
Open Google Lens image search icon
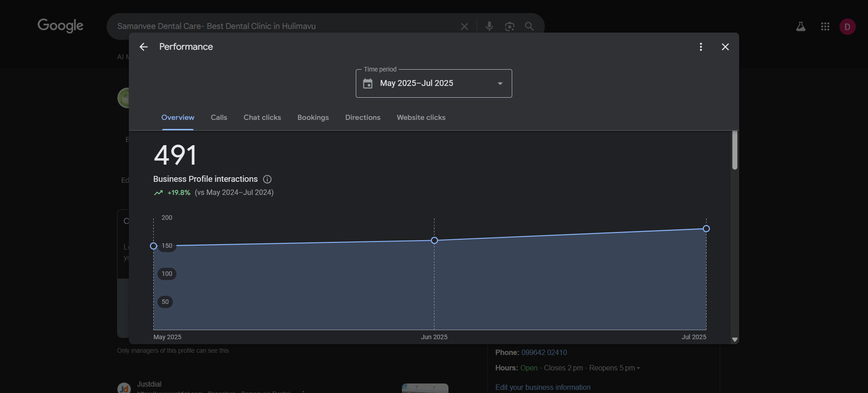(509, 27)
